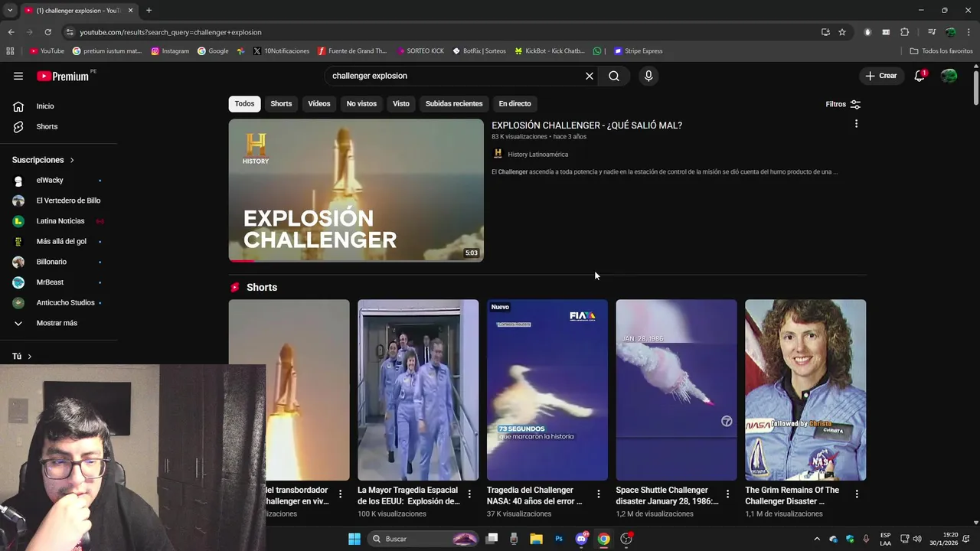Select the Todos filter chip
This screenshot has width=980, height=551.
click(x=244, y=103)
